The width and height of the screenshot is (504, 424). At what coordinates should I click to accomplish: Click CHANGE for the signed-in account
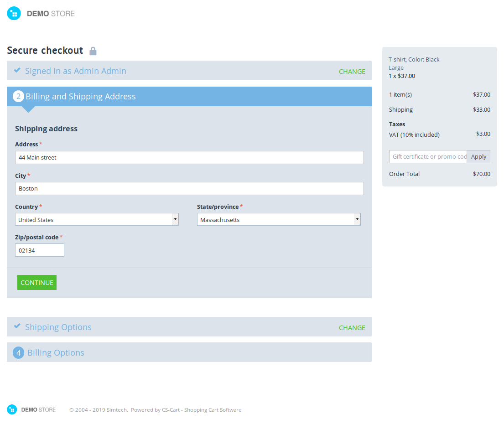click(x=352, y=71)
